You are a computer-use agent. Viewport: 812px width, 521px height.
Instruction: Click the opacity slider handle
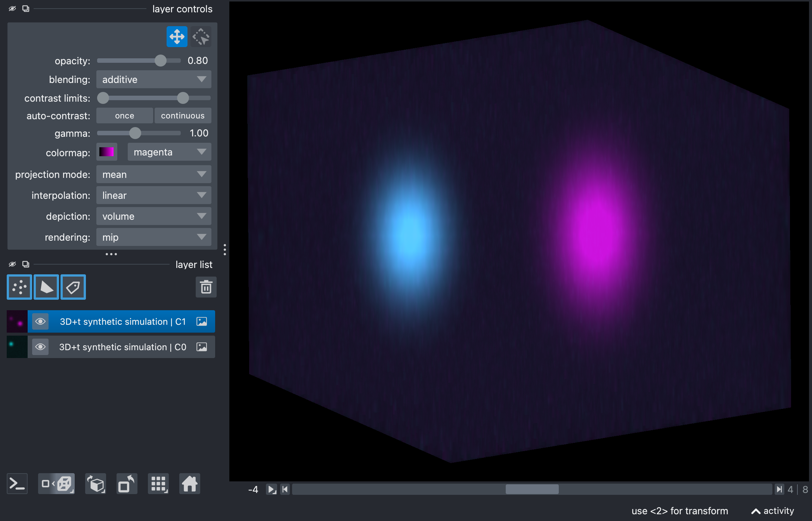pos(161,61)
